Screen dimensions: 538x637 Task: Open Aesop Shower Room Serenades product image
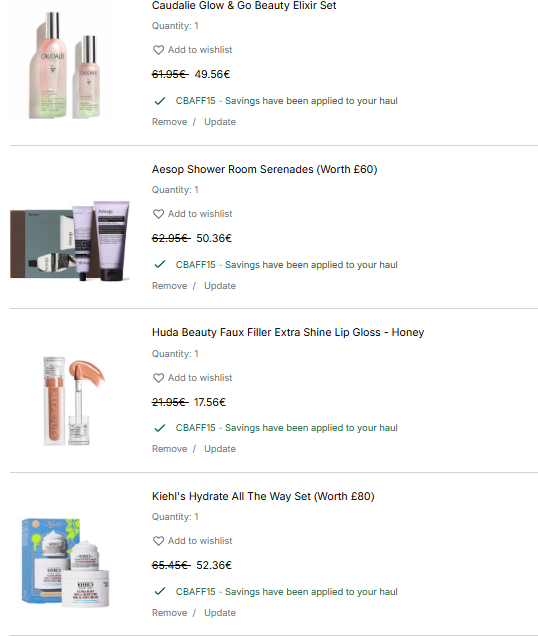coord(70,240)
